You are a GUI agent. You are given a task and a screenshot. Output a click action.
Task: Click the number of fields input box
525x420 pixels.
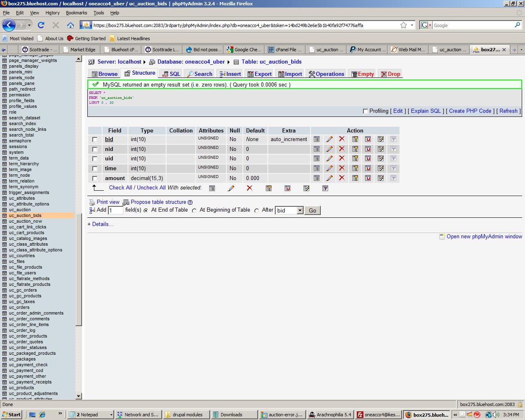[116, 210]
